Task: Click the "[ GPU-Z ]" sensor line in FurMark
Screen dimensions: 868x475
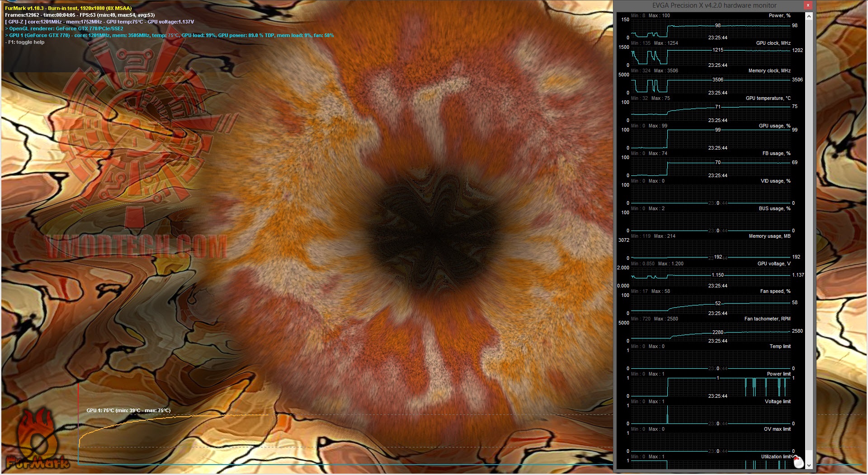Action: coord(99,22)
